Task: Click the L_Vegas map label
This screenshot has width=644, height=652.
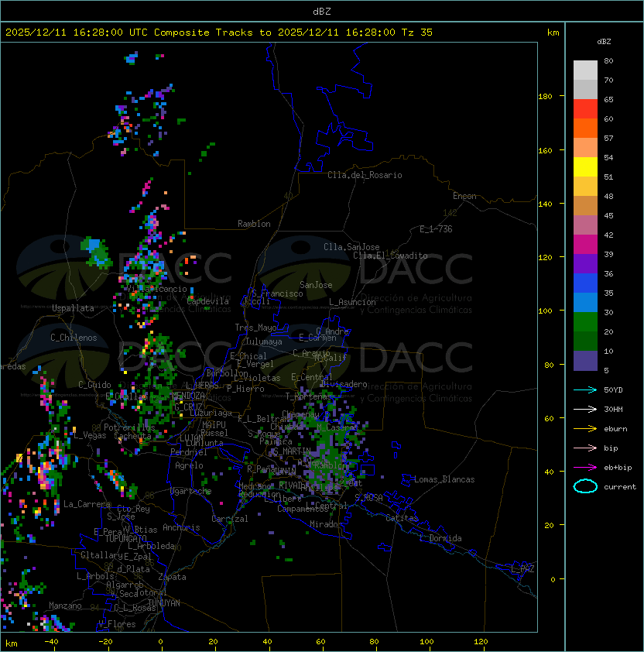Action: (90, 435)
